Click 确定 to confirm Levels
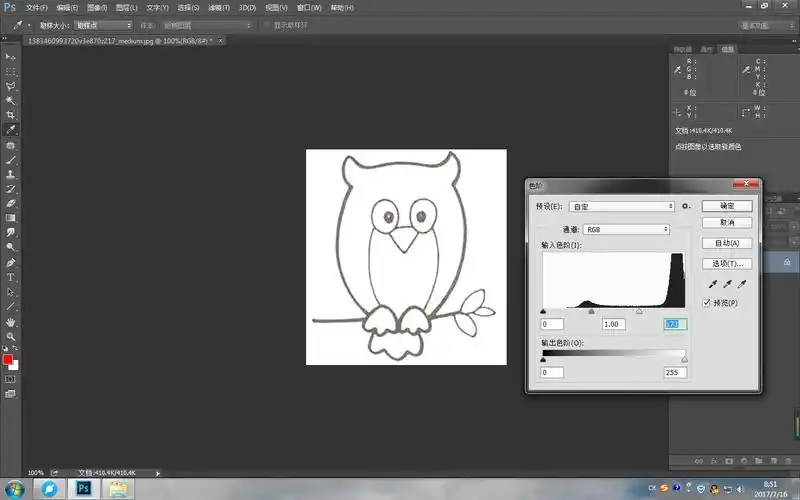 tap(727, 206)
